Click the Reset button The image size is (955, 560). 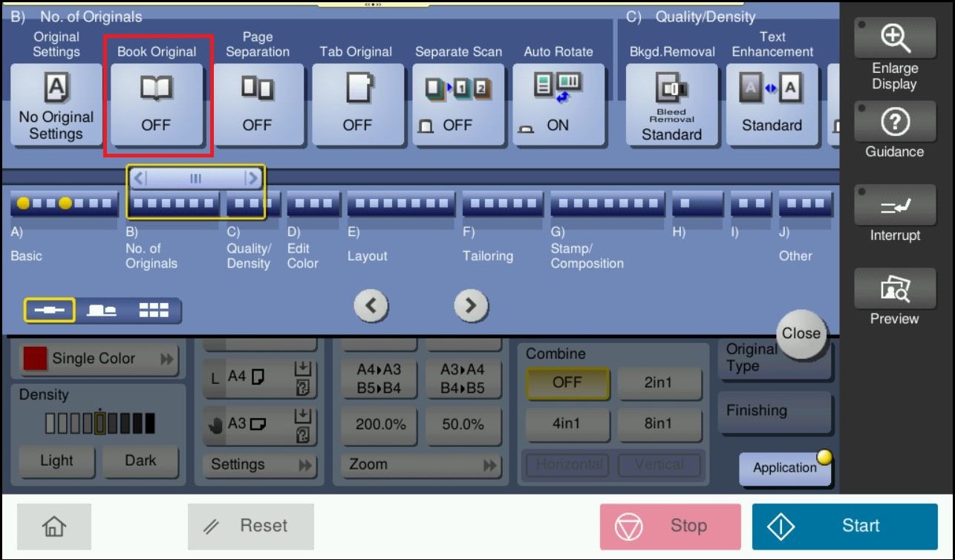[250, 526]
